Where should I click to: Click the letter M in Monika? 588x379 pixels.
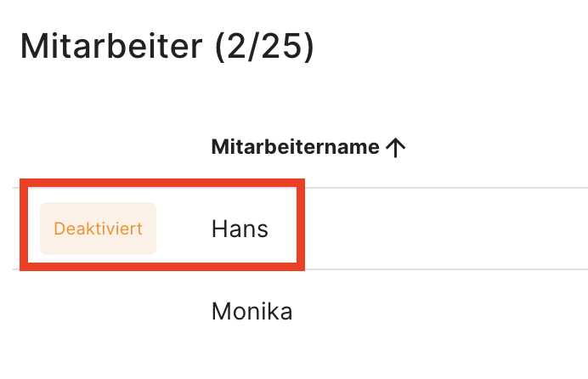click(x=221, y=312)
